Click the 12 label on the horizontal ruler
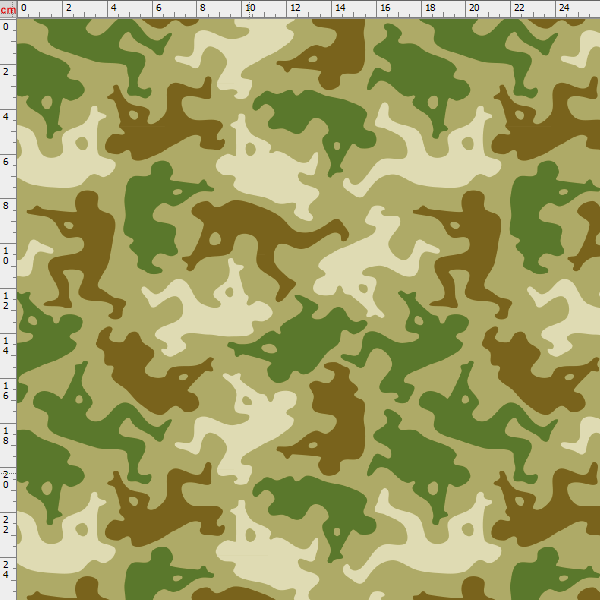 pyautogui.click(x=295, y=8)
